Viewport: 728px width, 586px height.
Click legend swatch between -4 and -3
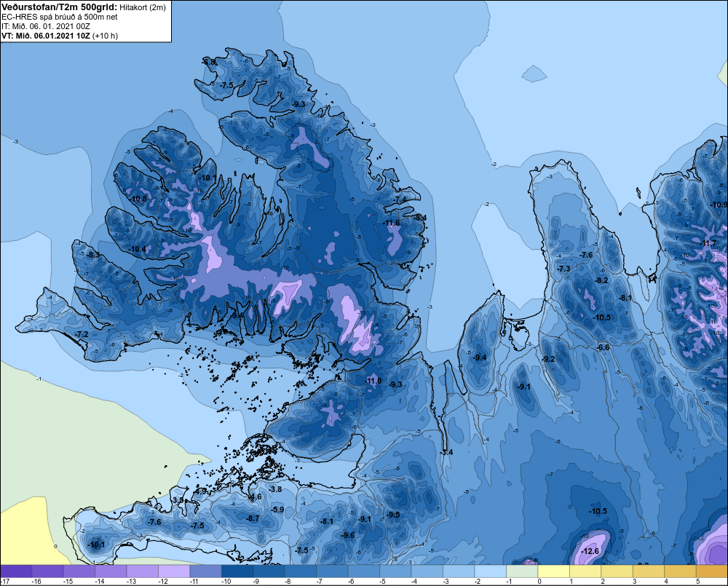427,571
